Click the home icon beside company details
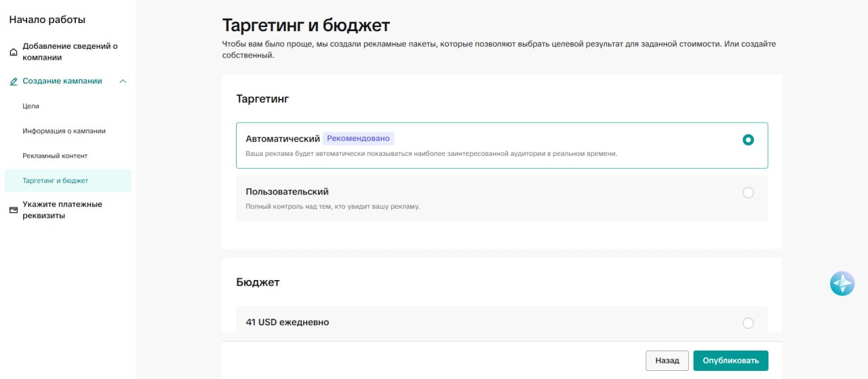The image size is (868, 379). [14, 52]
